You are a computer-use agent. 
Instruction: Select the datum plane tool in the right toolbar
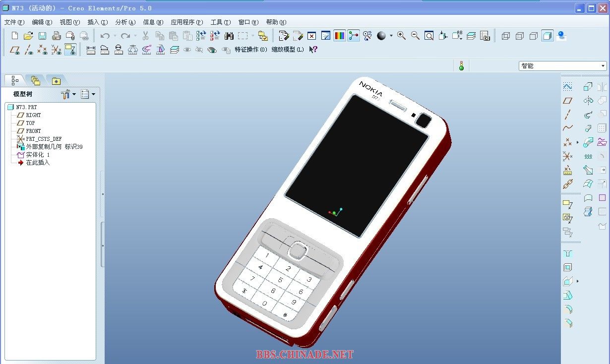[x=568, y=101]
